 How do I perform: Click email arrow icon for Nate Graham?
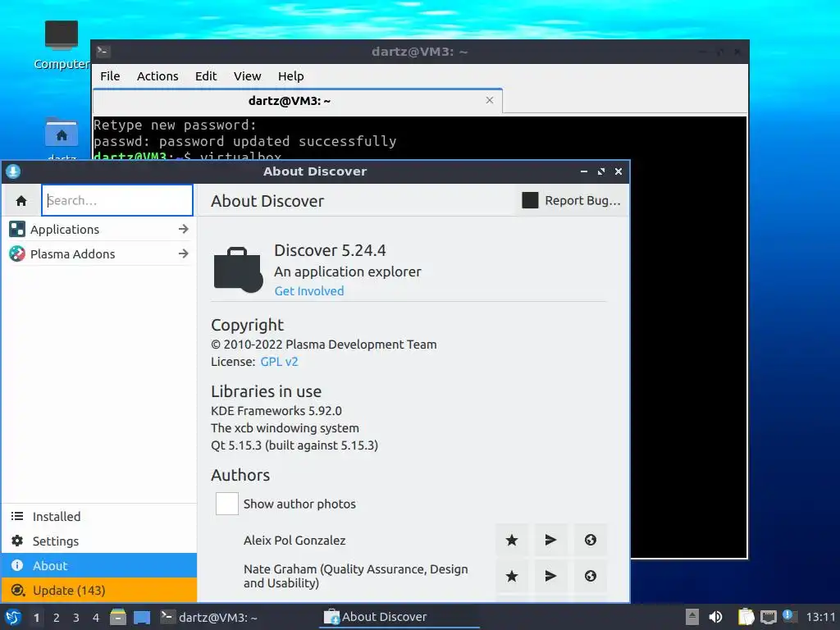[x=550, y=576]
